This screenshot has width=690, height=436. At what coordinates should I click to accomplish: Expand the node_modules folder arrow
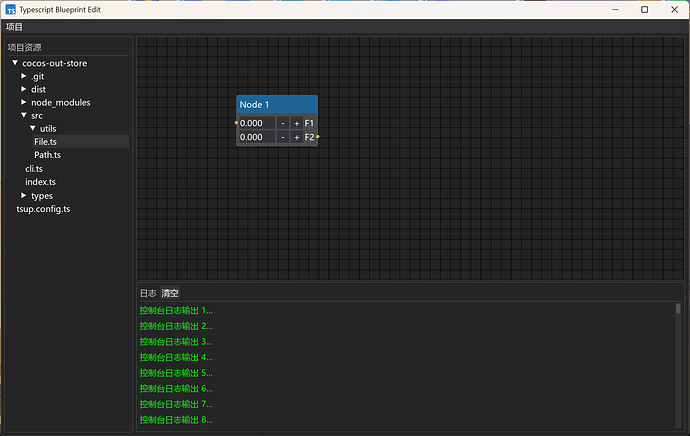coord(24,102)
